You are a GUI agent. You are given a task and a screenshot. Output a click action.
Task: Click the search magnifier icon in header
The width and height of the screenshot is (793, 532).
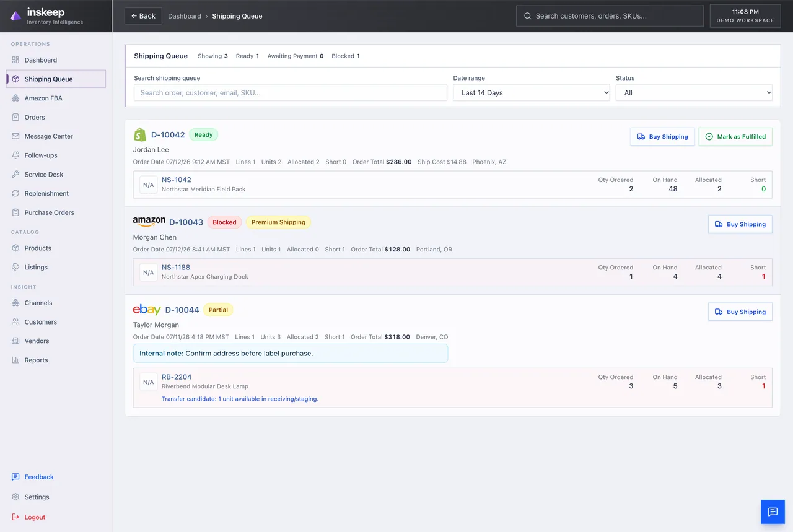[x=528, y=16]
